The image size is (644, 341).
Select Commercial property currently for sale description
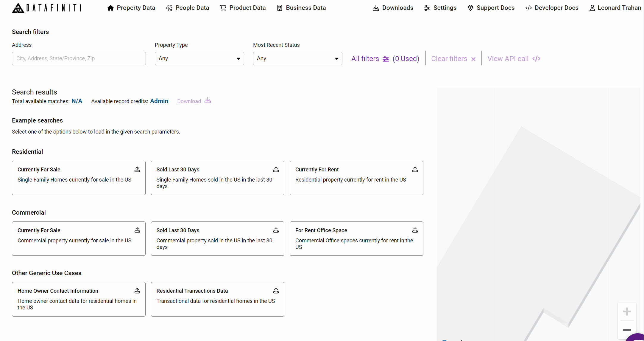pos(74,241)
